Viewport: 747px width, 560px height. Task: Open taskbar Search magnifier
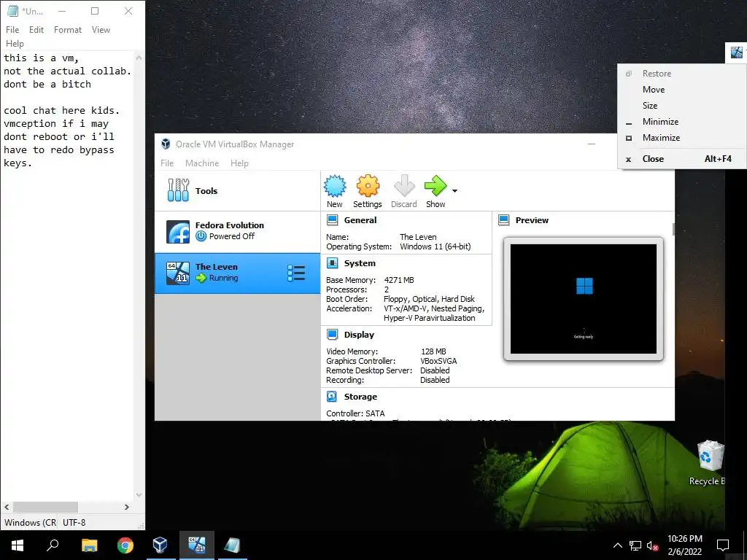click(x=53, y=545)
